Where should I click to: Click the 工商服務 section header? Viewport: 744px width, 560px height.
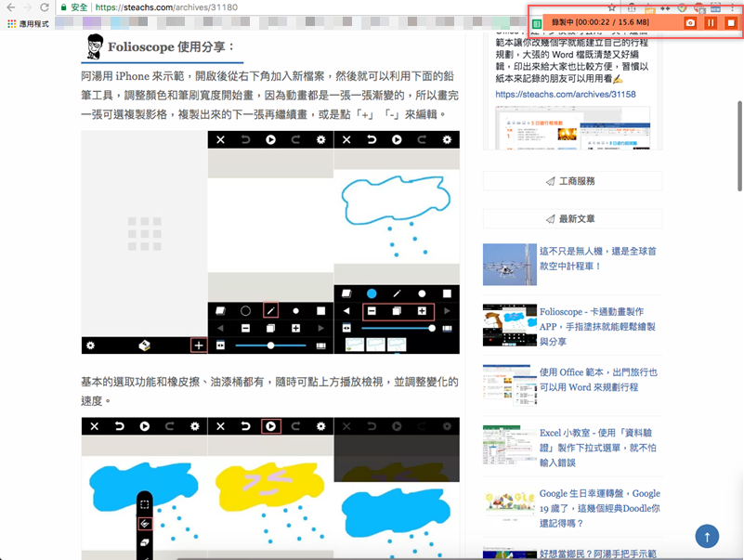pyautogui.click(x=573, y=181)
